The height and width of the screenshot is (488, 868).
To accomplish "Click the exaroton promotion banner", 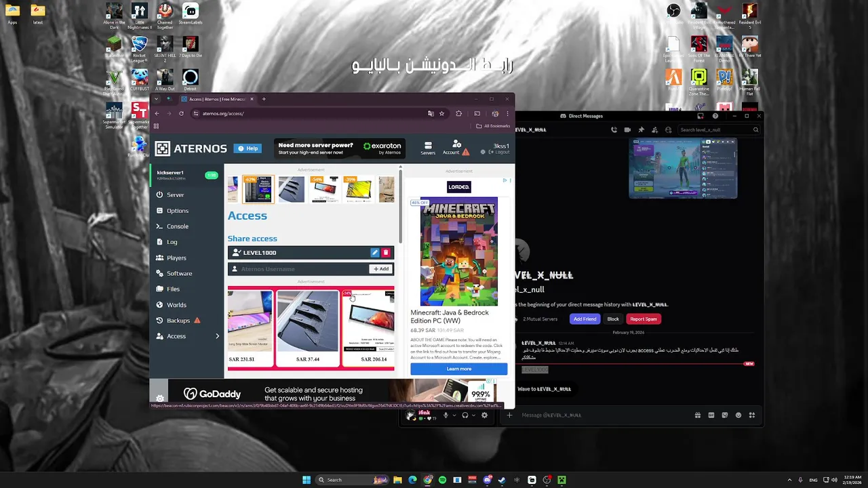I will [x=340, y=148].
